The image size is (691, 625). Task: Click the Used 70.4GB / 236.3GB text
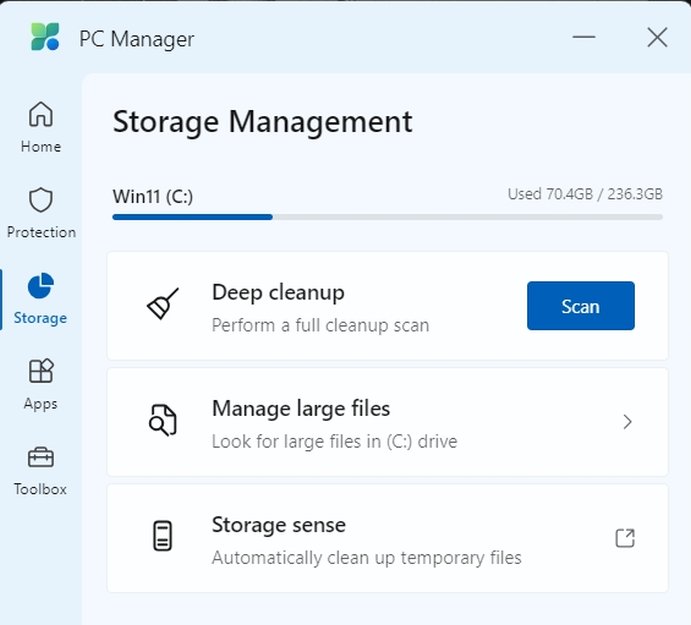coord(584,194)
